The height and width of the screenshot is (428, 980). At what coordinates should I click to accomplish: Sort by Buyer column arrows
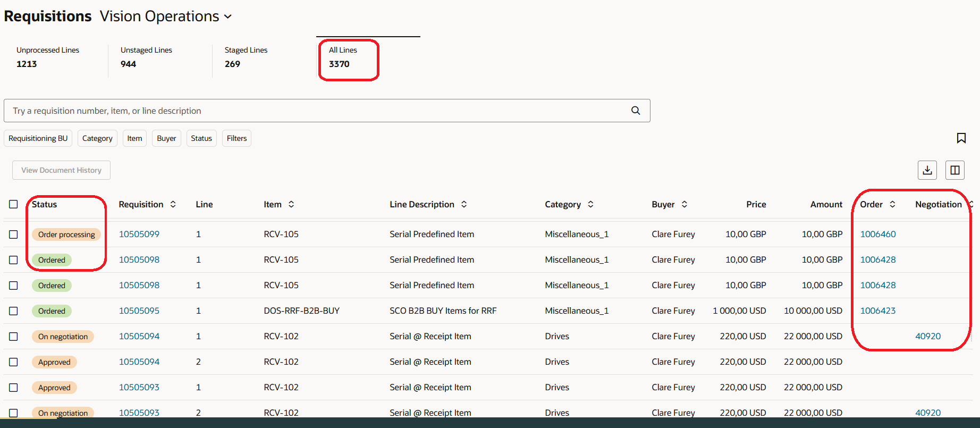685,204
